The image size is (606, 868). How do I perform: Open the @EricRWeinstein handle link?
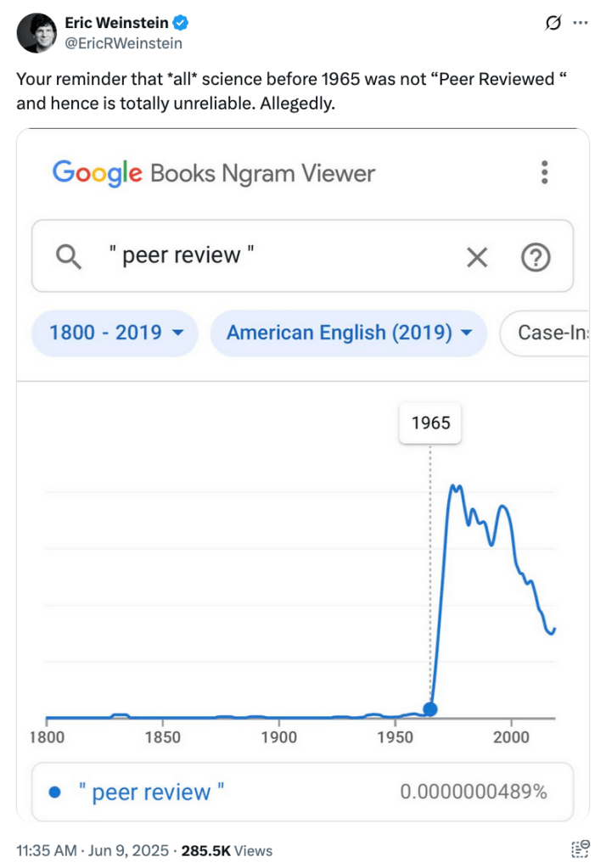click(x=123, y=42)
